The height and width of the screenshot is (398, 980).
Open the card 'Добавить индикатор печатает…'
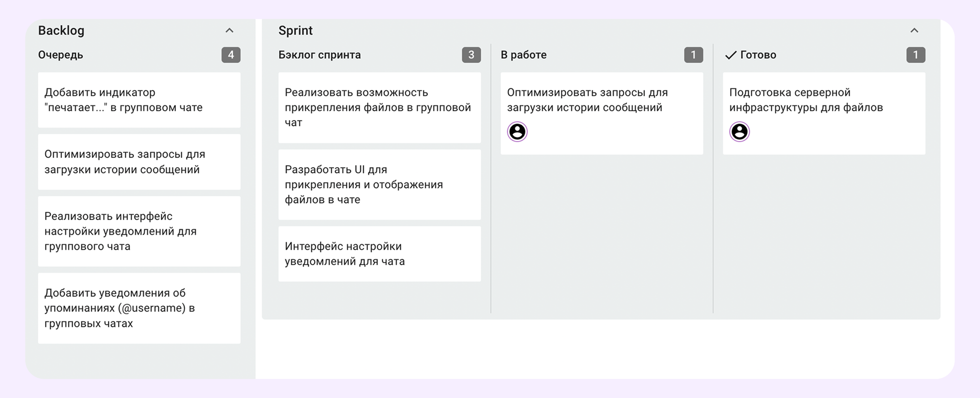pyautogui.click(x=139, y=100)
